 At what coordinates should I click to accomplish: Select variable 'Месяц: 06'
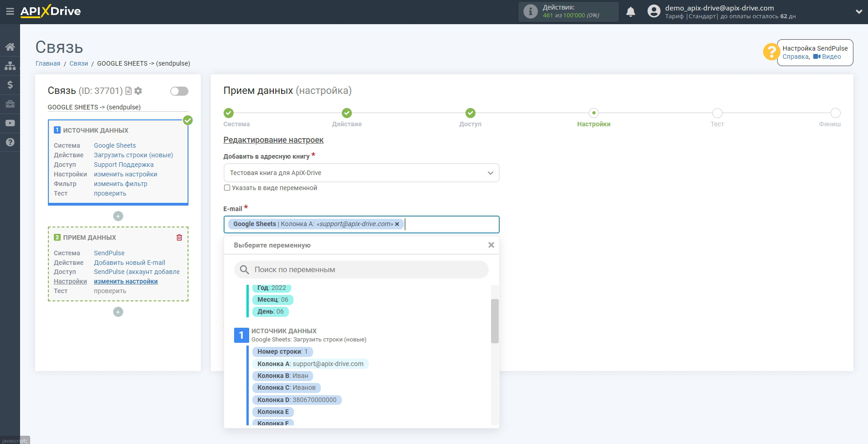[x=273, y=299]
